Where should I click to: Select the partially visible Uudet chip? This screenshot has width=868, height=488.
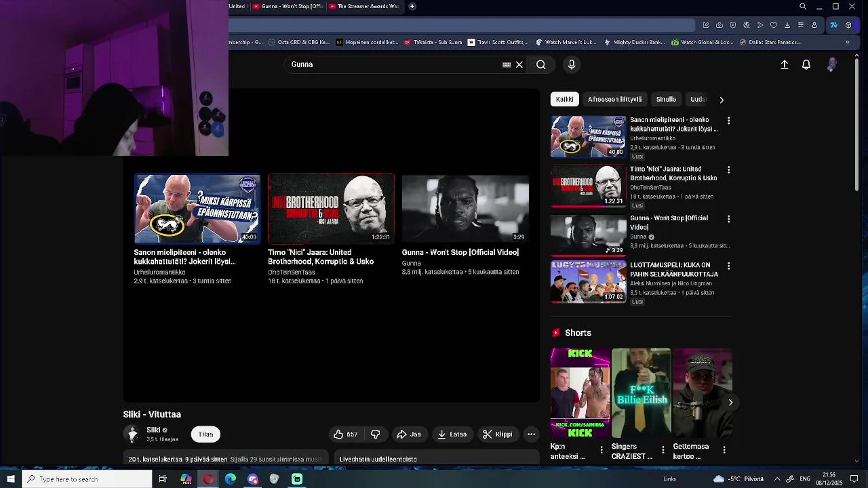[698, 99]
